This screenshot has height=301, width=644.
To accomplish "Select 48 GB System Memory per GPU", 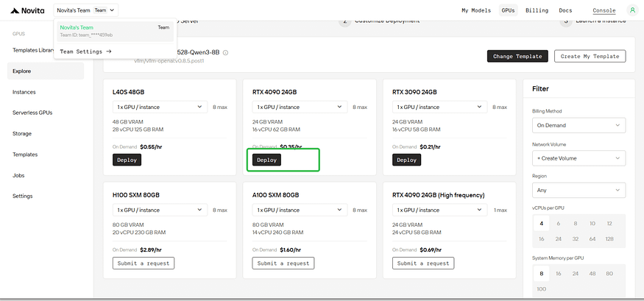I will coord(592,274).
